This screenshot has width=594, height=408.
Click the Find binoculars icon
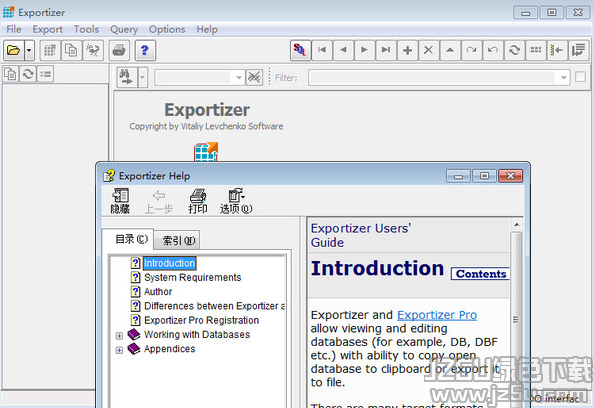point(127,77)
